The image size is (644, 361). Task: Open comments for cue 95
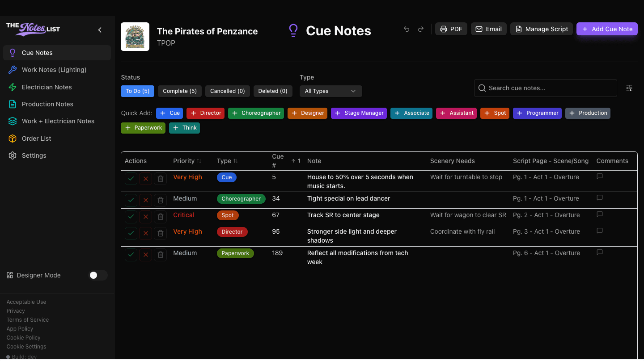coord(600,231)
